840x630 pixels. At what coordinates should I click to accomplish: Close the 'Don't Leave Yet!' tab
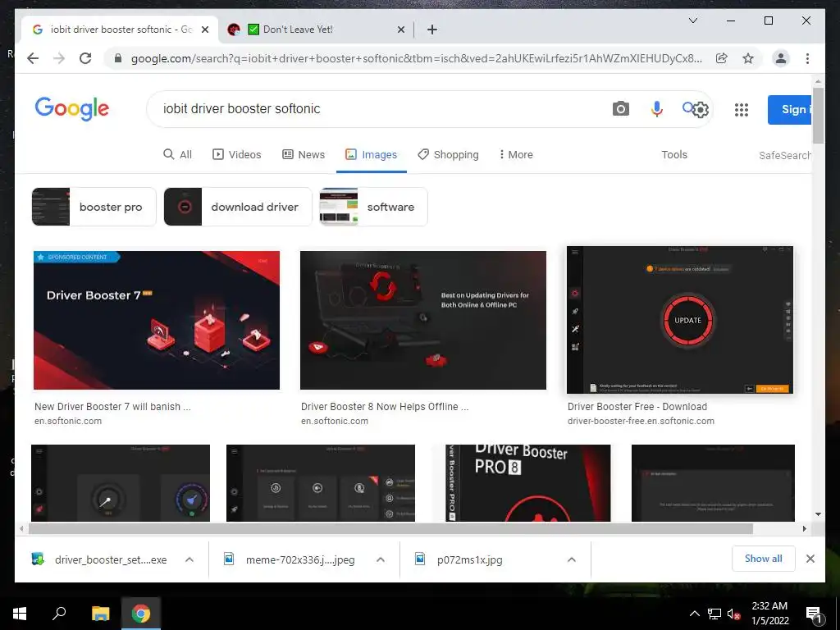[400, 30]
